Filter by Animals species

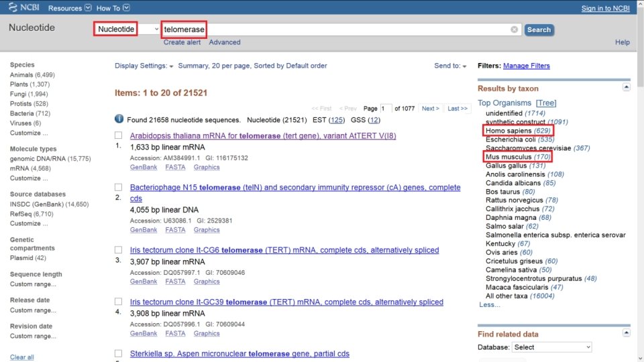(32, 74)
